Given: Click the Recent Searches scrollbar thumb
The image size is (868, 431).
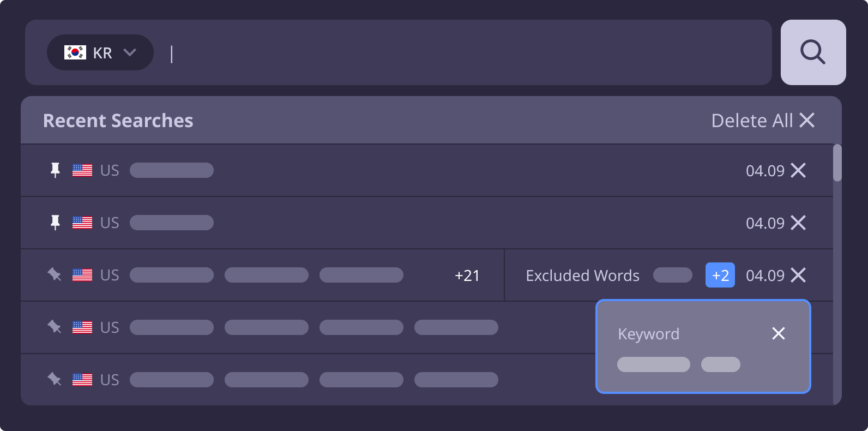Looking at the screenshot, I should pyautogui.click(x=837, y=163).
